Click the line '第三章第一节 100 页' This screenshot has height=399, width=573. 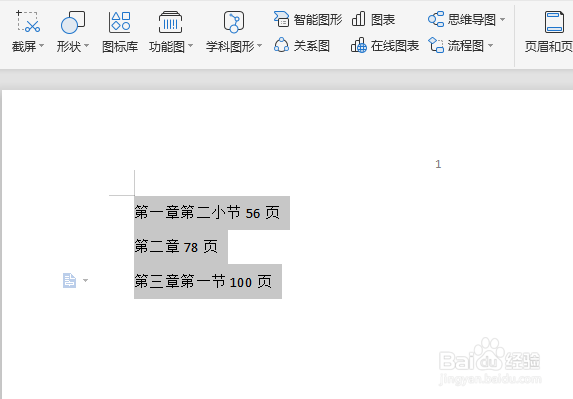pyautogui.click(x=203, y=282)
